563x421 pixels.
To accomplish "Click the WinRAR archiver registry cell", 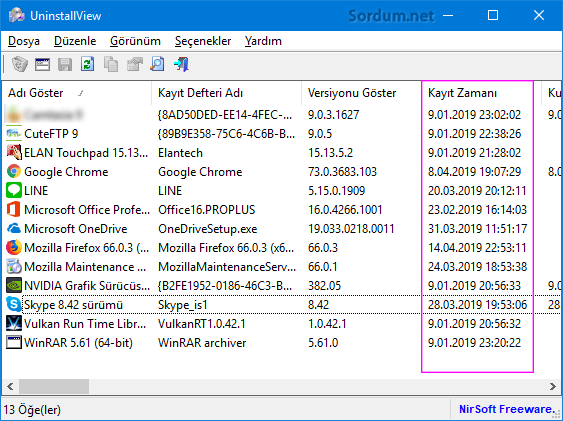I will coord(202,343).
